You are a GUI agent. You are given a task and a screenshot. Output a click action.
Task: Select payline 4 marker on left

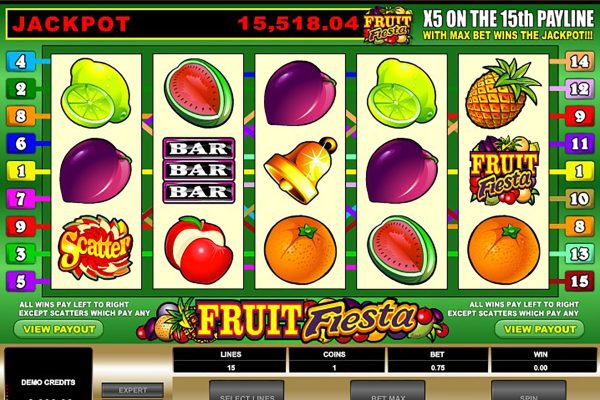click(x=21, y=61)
